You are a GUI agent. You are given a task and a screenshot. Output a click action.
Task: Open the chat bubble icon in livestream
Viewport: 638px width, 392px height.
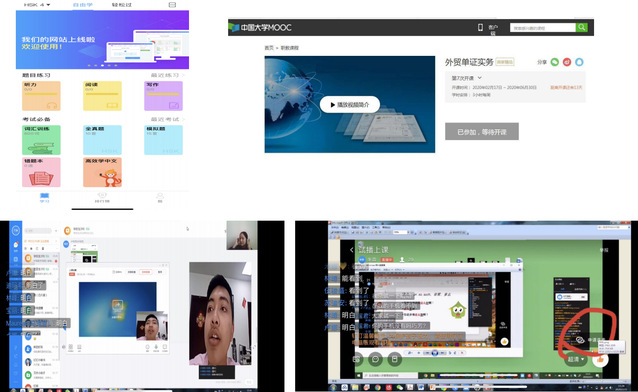point(375,359)
